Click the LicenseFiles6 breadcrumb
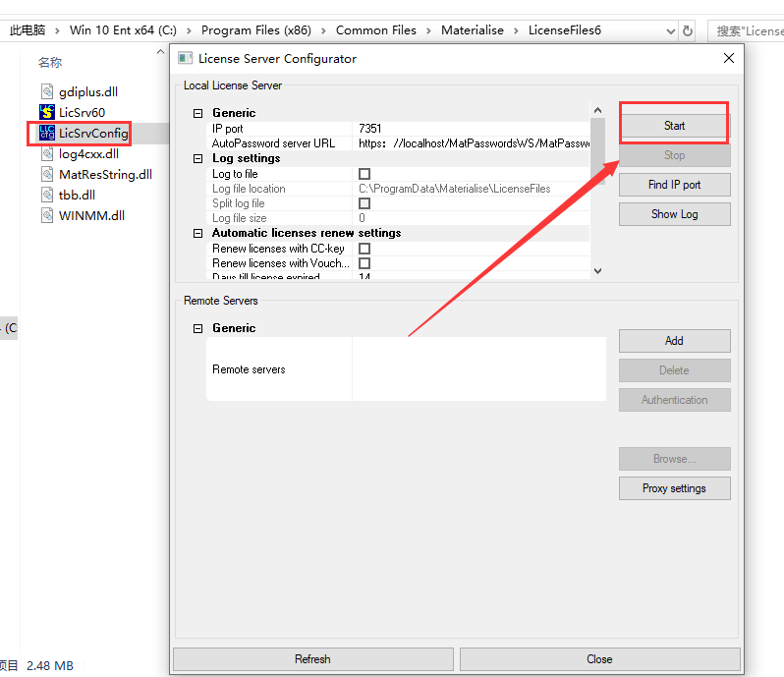This screenshot has height=677, width=784. [565, 30]
